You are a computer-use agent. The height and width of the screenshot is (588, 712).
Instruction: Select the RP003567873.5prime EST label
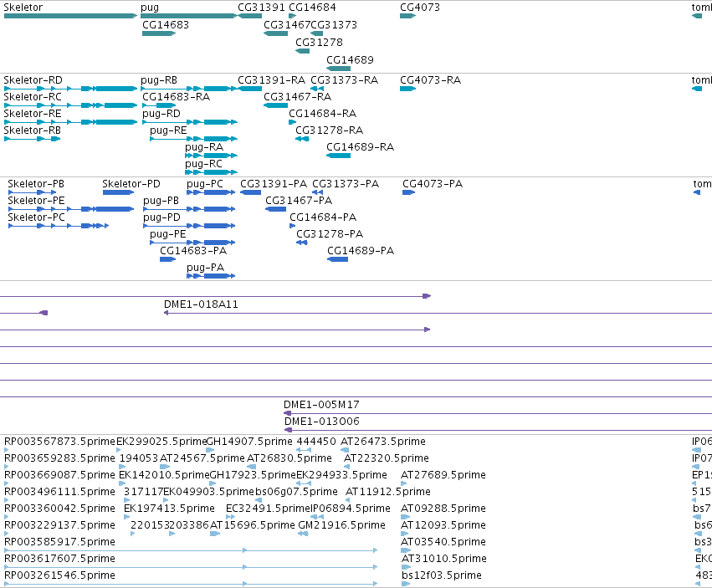[59, 442]
